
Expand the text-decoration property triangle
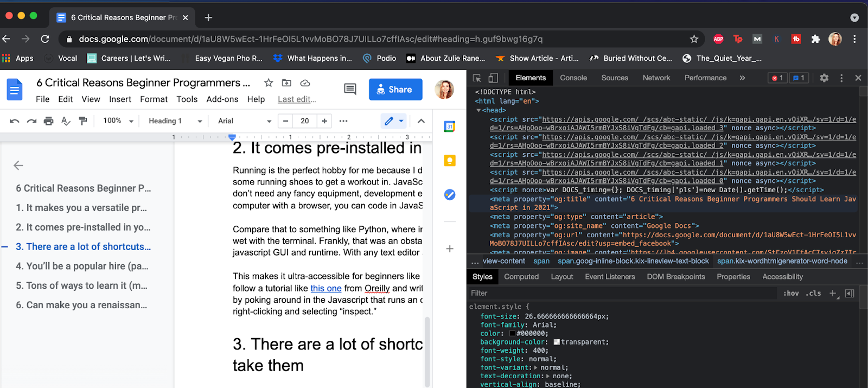pyautogui.click(x=548, y=376)
